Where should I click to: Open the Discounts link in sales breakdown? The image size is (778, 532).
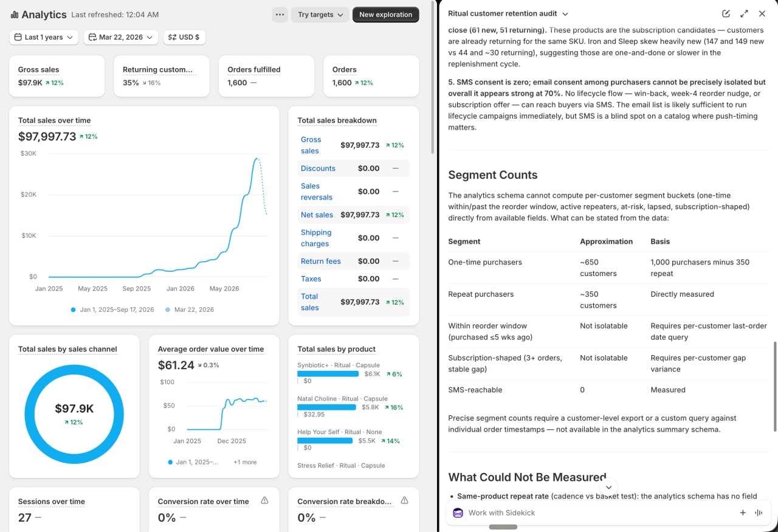318,168
